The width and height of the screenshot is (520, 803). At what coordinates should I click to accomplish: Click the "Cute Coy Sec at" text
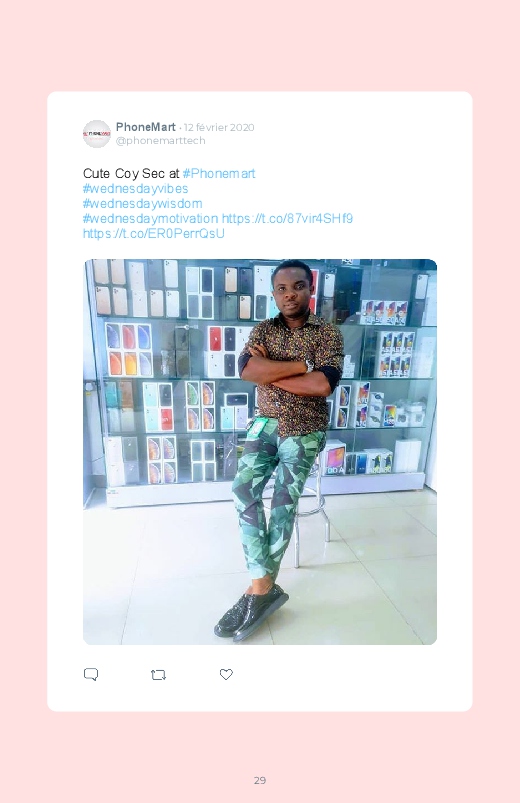point(131,174)
